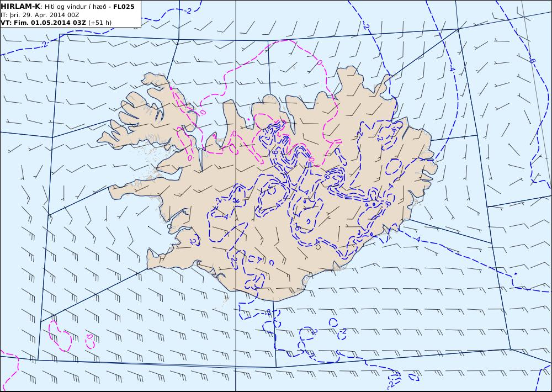
Task: Click the -4 label on the contour southeast of Iceland offshore
Action: pyautogui.click(x=417, y=240)
